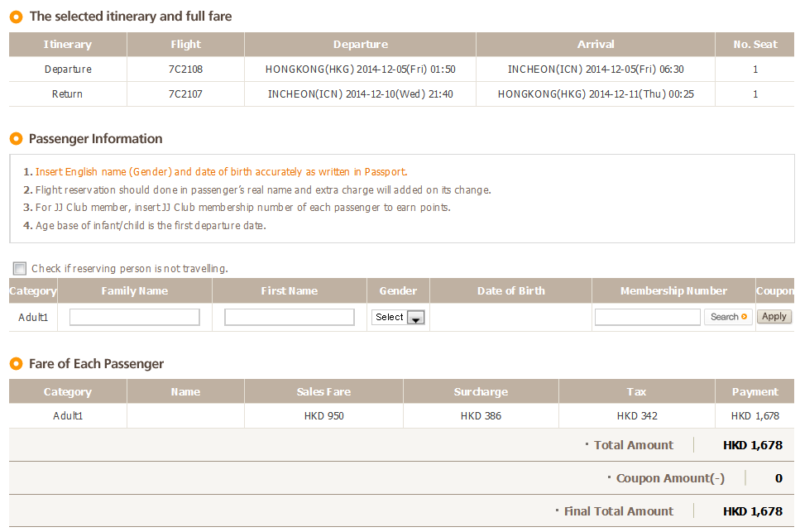Image resolution: width=800 pixels, height=532 pixels.
Task: Click the Date of Birth column header
Action: click(510, 291)
